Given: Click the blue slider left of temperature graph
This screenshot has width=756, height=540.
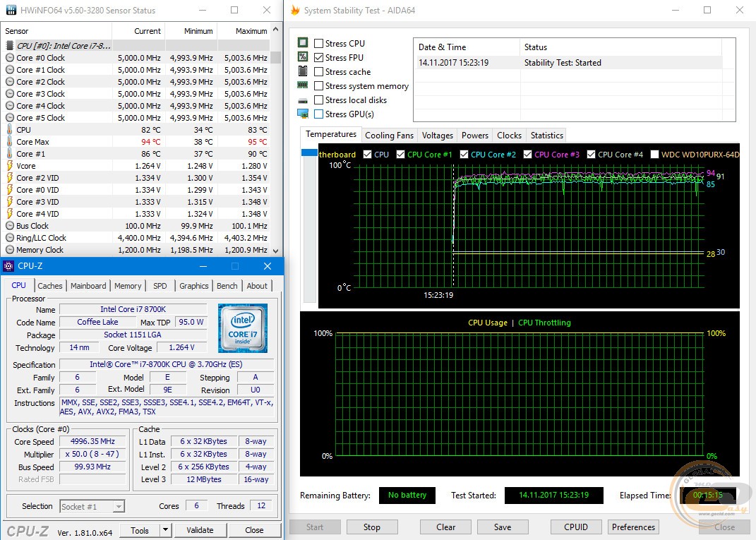Looking at the screenshot, I should click(x=309, y=152).
